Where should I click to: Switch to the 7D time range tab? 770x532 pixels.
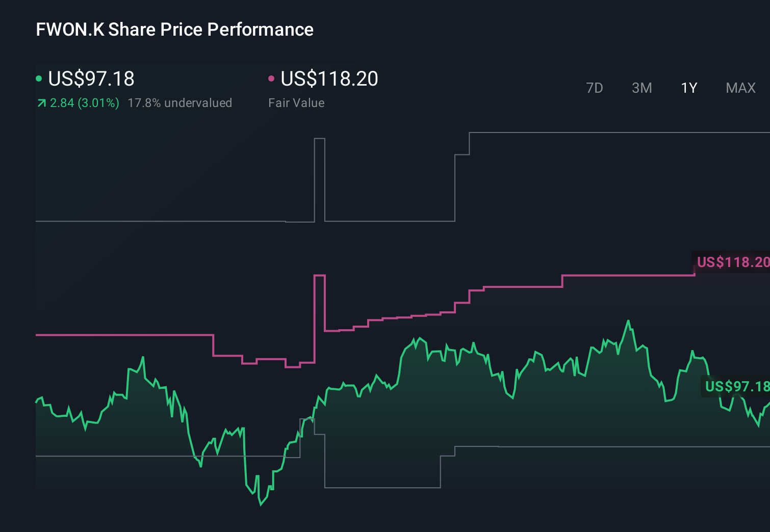(595, 88)
